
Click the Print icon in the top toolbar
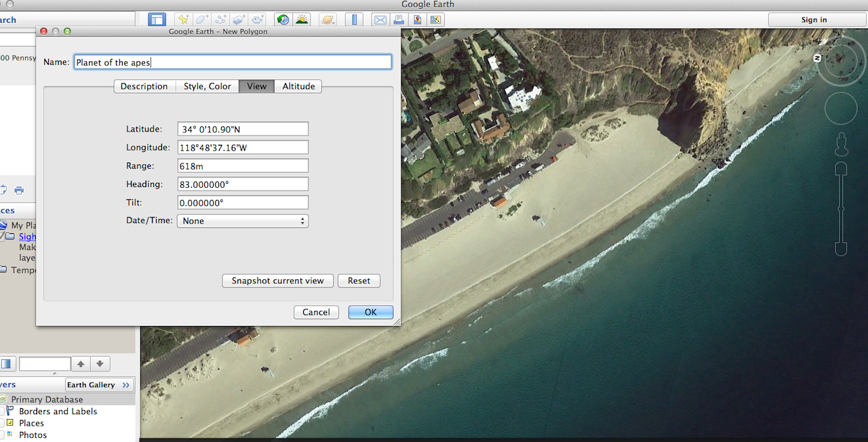[x=399, y=20]
